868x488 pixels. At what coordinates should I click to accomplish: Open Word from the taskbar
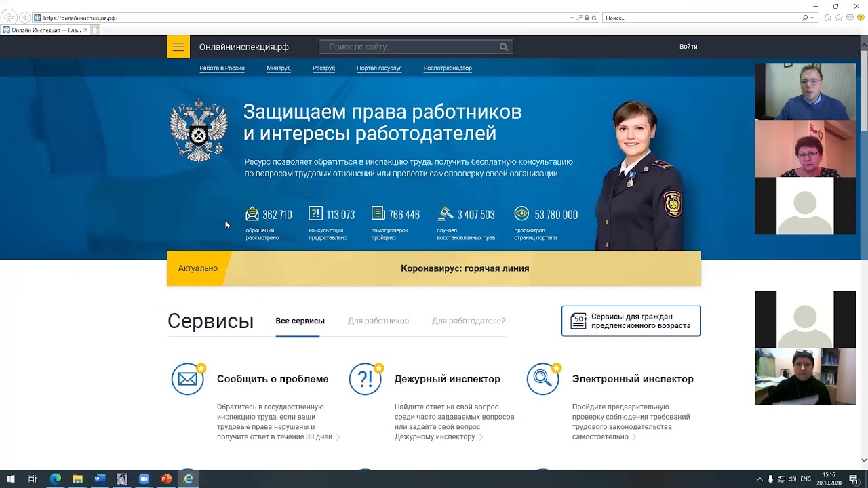point(100,479)
